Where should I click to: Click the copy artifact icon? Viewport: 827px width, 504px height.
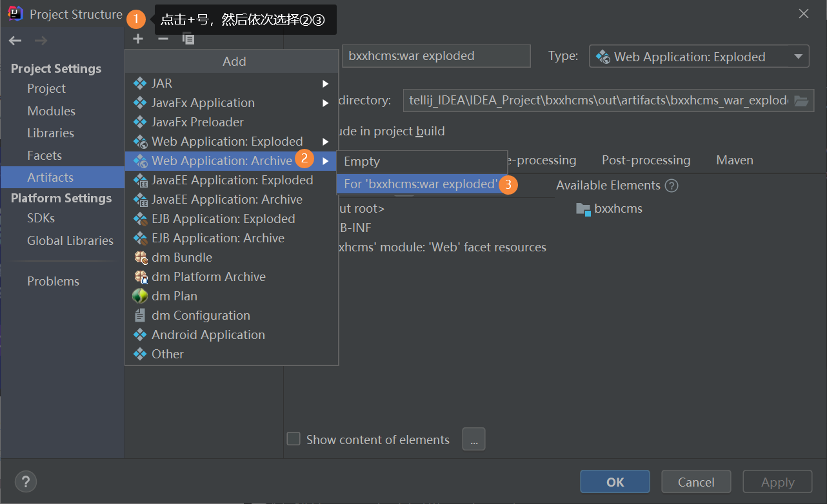pos(188,39)
